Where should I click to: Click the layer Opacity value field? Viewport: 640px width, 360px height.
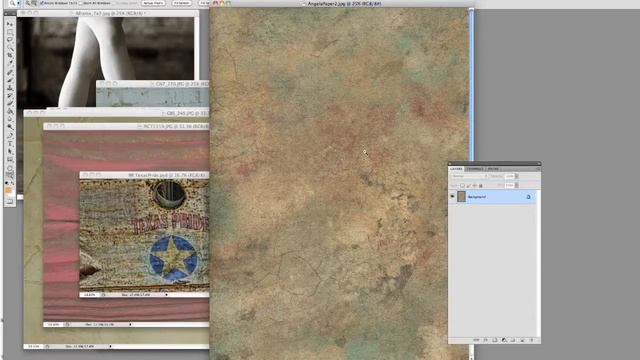click(x=509, y=176)
